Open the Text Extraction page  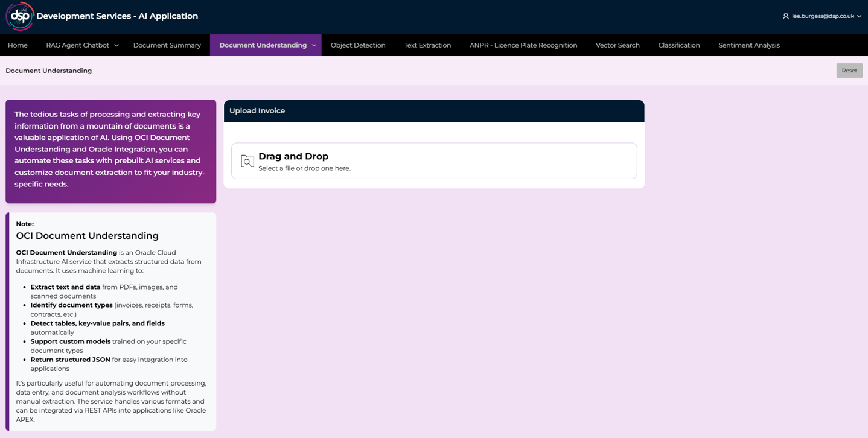coord(427,45)
